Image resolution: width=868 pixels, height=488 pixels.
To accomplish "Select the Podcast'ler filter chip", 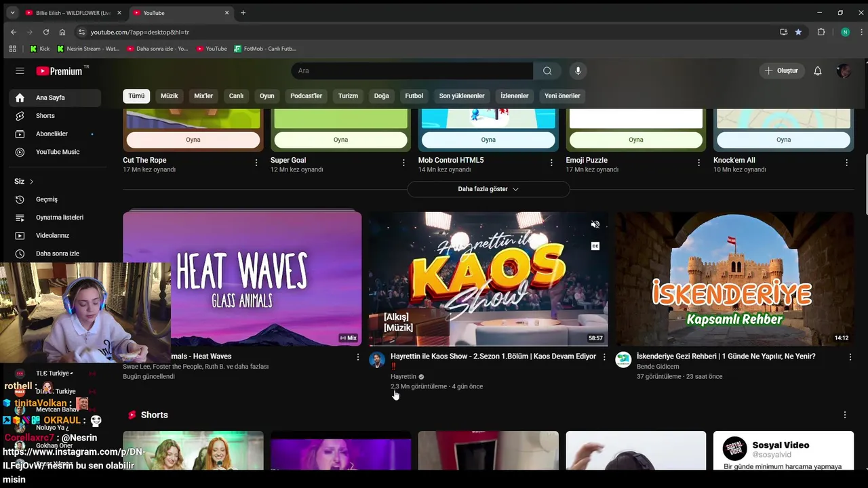I will pyautogui.click(x=307, y=96).
